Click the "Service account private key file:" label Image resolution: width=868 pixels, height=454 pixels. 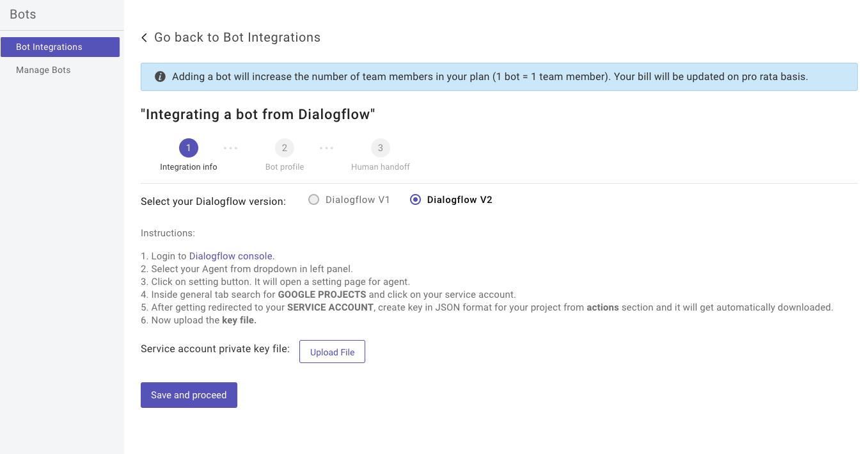pos(215,349)
